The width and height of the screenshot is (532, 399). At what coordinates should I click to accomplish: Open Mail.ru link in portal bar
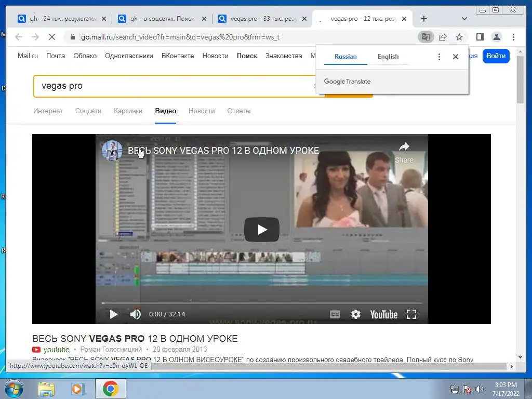pyautogui.click(x=28, y=56)
